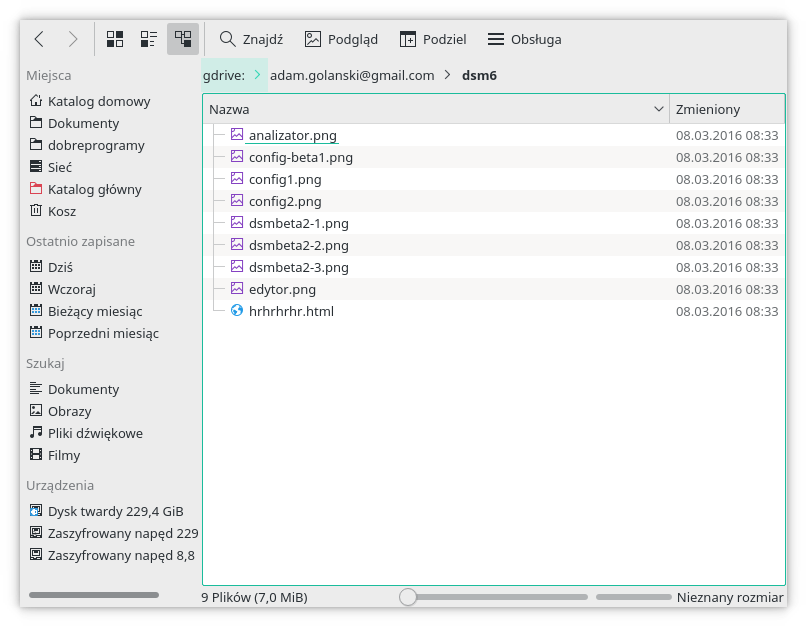The width and height of the screenshot is (807, 627).
Task: Open Sieć network place
Action: [50, 168]
